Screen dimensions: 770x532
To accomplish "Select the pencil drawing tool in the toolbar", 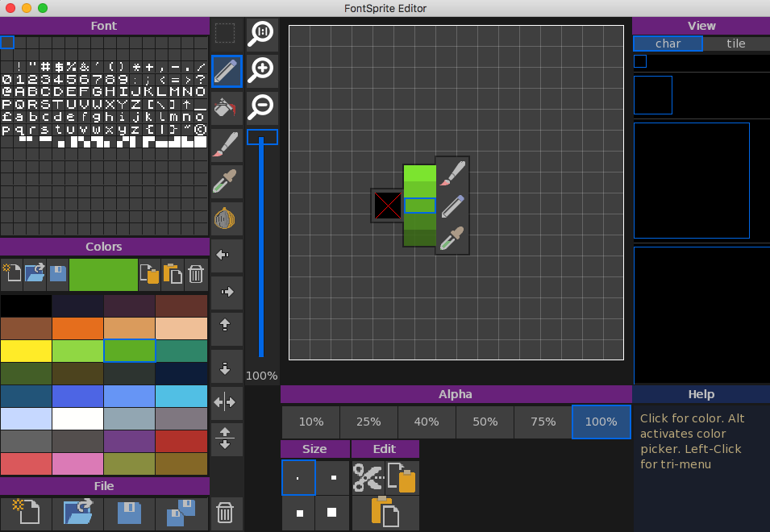I will pos(227,71).
